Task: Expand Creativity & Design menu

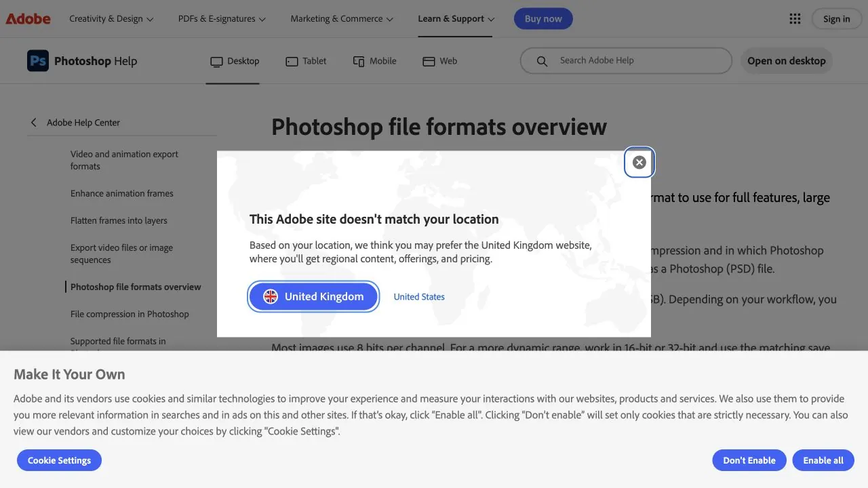Action: coord(111,19)
